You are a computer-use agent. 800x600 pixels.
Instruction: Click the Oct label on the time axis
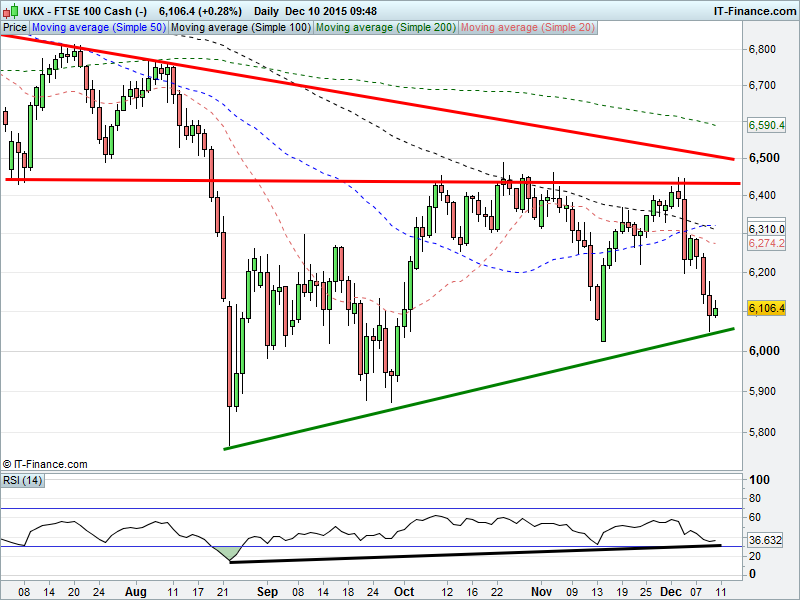(x=405, y=591)
